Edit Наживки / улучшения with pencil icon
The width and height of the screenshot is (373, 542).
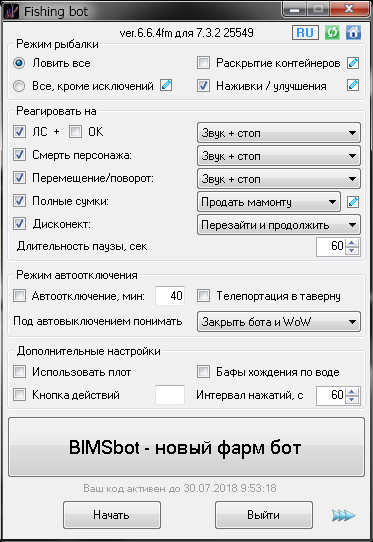(353, 85)
